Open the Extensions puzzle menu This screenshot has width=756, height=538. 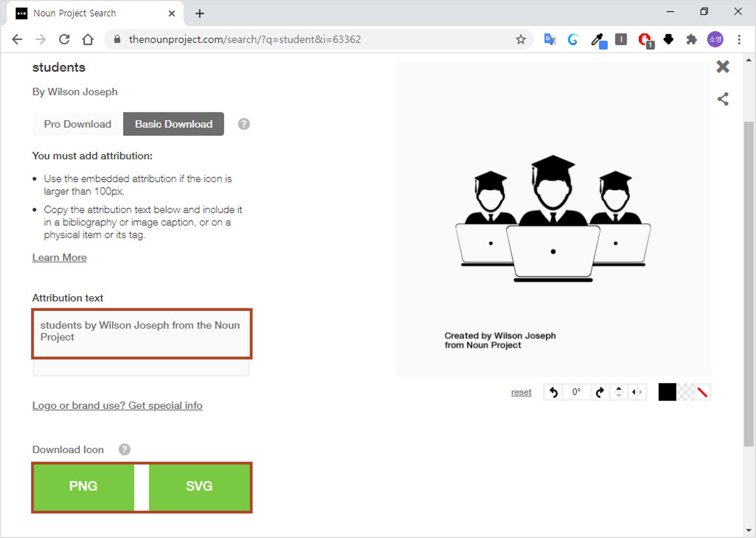(x=691, y=40)
